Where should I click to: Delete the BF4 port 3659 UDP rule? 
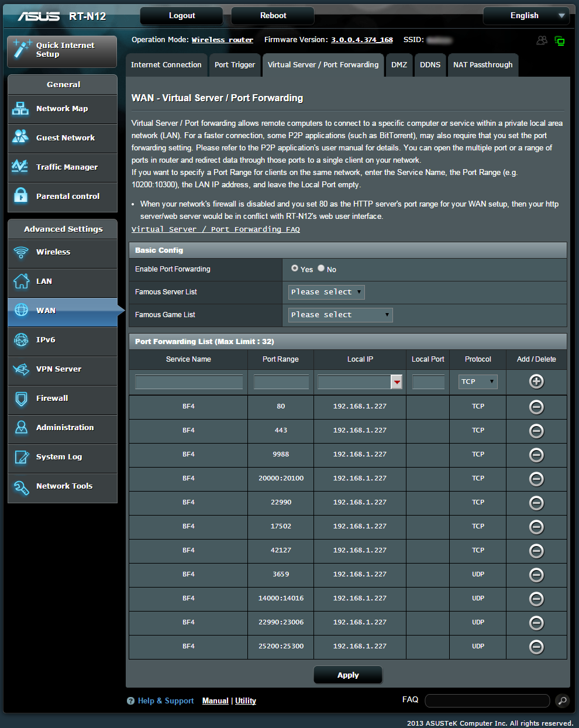tap(536, 575)
